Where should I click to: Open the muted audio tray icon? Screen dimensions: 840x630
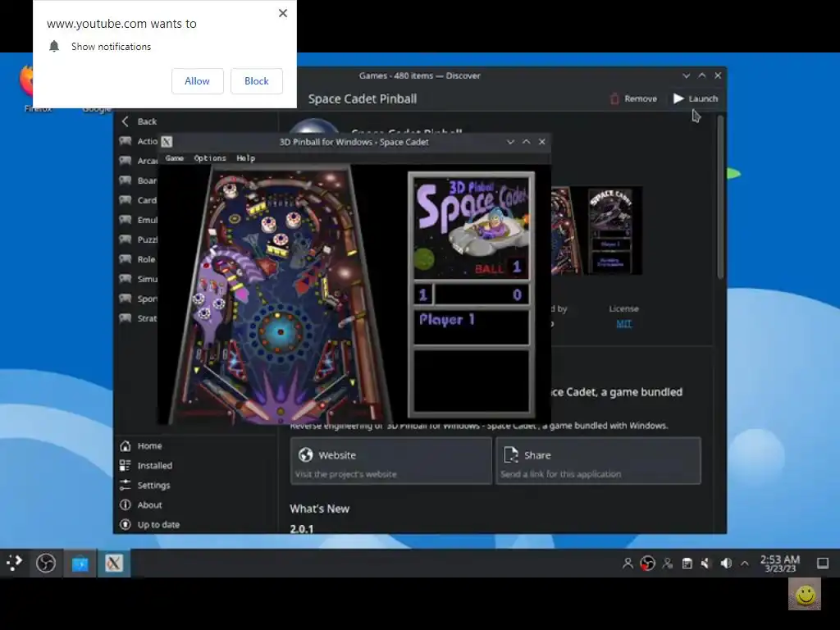(x=706, y=563)
